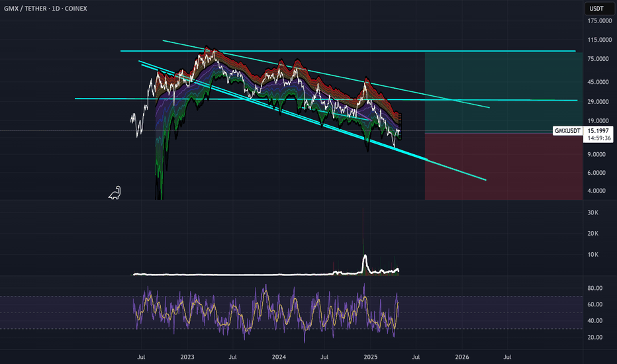This screenshot has width=617, height=364.
Task: Click the 80.00 RSI scale label
Action: 595,288
